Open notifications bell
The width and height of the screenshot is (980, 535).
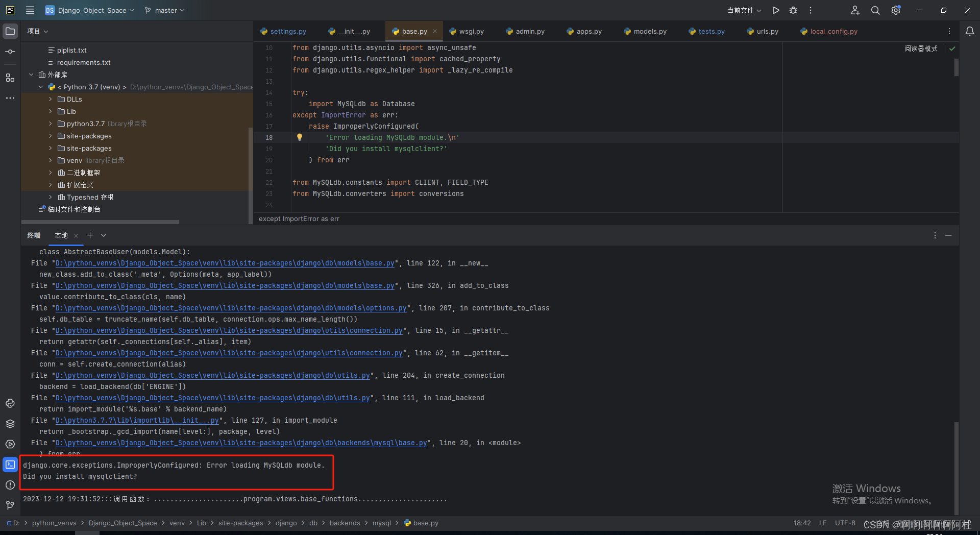(x=970, y=31)
